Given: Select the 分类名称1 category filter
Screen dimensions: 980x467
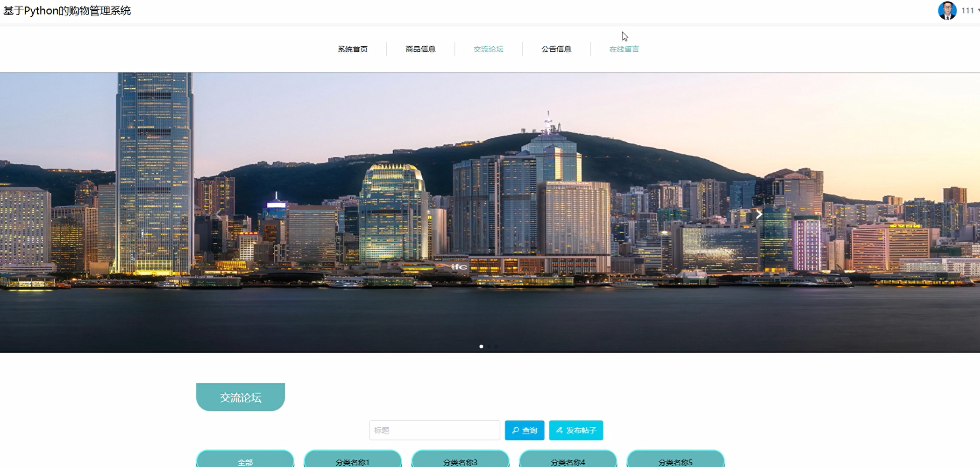Looking at the screenshot, I should [353, 459].
